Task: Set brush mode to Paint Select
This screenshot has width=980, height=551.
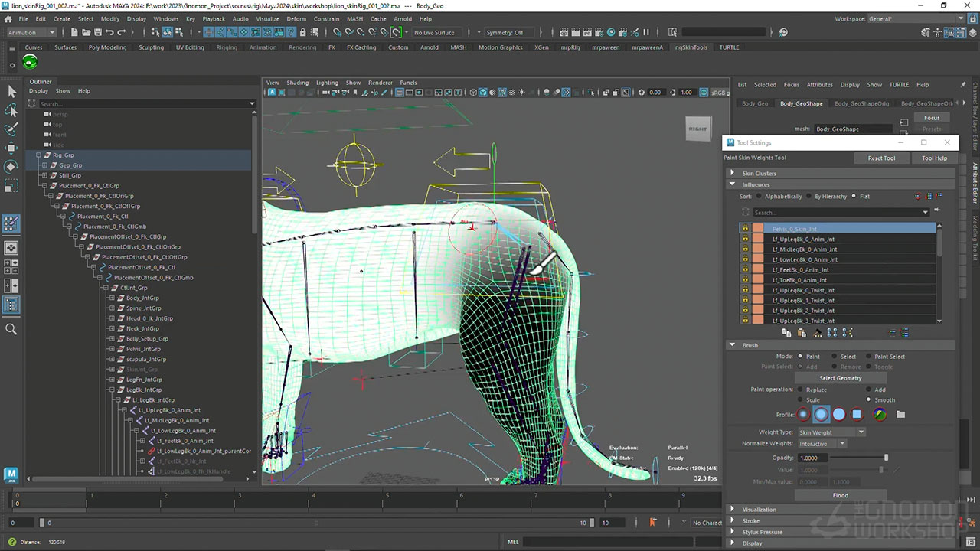Action: coord(869,357)
